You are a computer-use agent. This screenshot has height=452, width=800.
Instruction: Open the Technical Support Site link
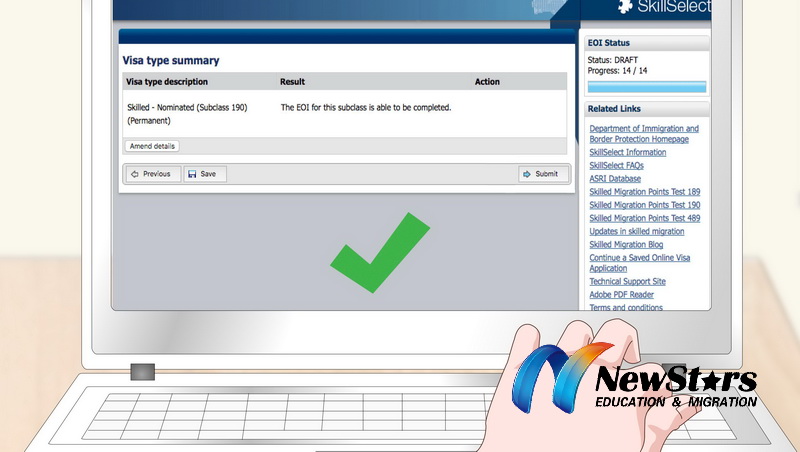point(627,282)
